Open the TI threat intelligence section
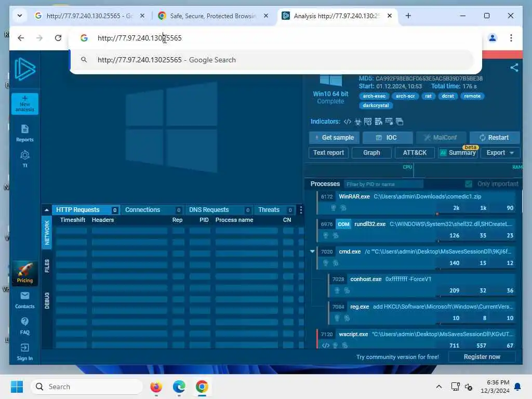Screen dimensions: 532x399 pos(25,159)
